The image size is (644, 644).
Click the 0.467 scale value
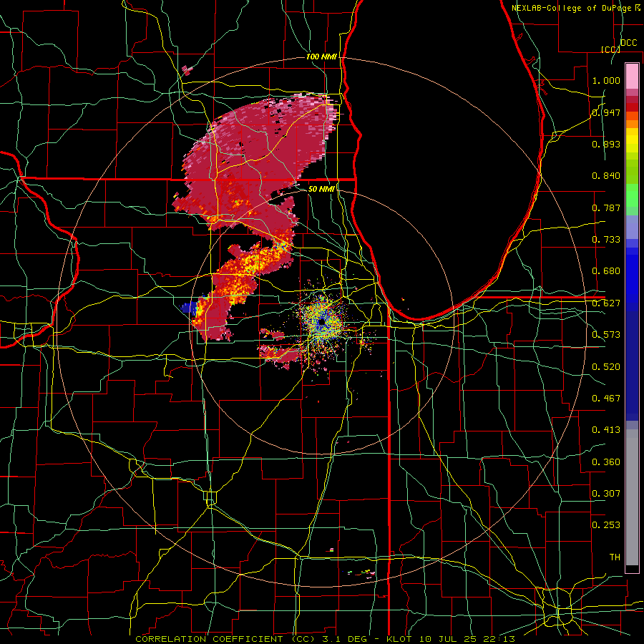606,399
